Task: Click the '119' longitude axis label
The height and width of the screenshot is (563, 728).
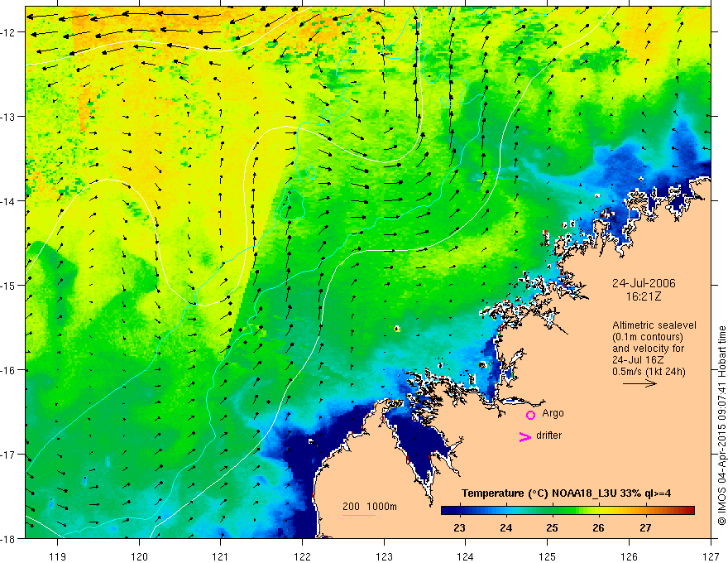Action: pos(58,556)
